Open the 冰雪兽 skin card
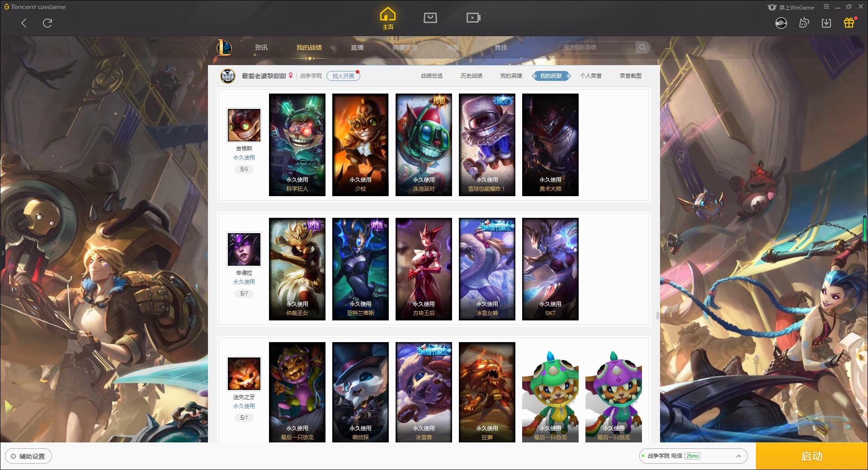Viewport: 868px width, 470px height. click(x=424, y=392)
